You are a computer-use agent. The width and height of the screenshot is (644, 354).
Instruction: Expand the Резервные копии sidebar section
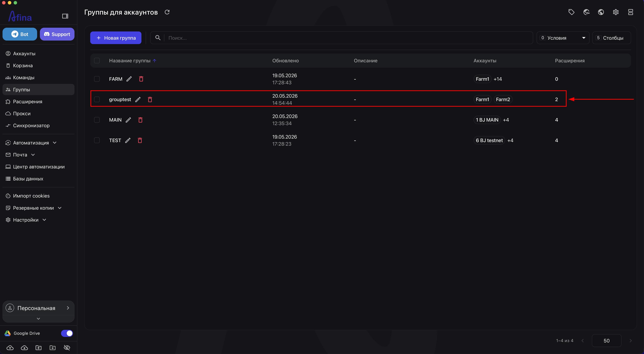click(34, 208)
